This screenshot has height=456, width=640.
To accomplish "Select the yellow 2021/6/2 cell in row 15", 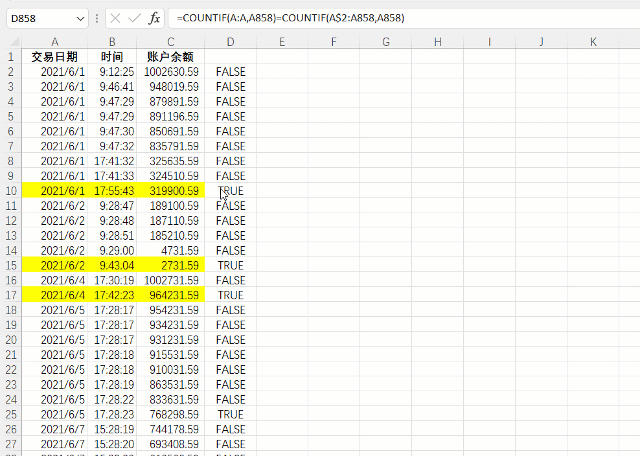I will [x=55, y=265].
